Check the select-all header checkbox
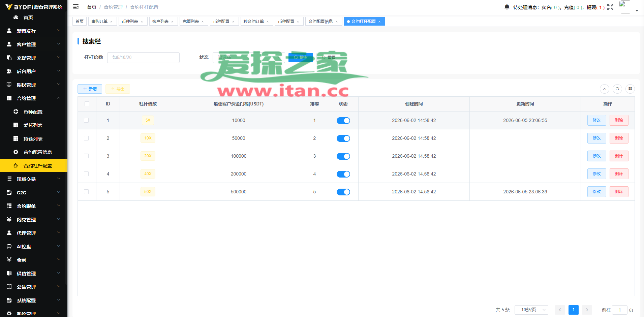Screen dimensions: 644x317 pos(87,104)
